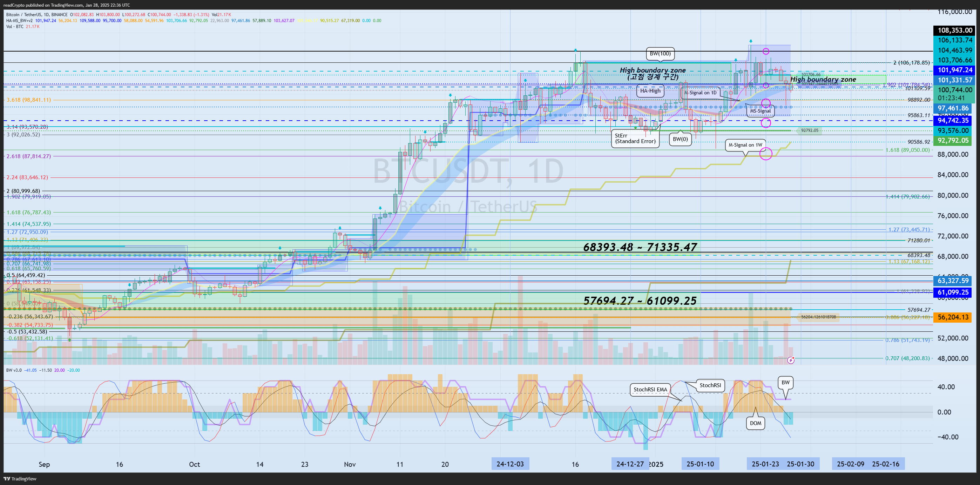This screenshot has width=980, height=485.
Task: Click the 63,327.59 price label
Action: (x=953, y=281)
